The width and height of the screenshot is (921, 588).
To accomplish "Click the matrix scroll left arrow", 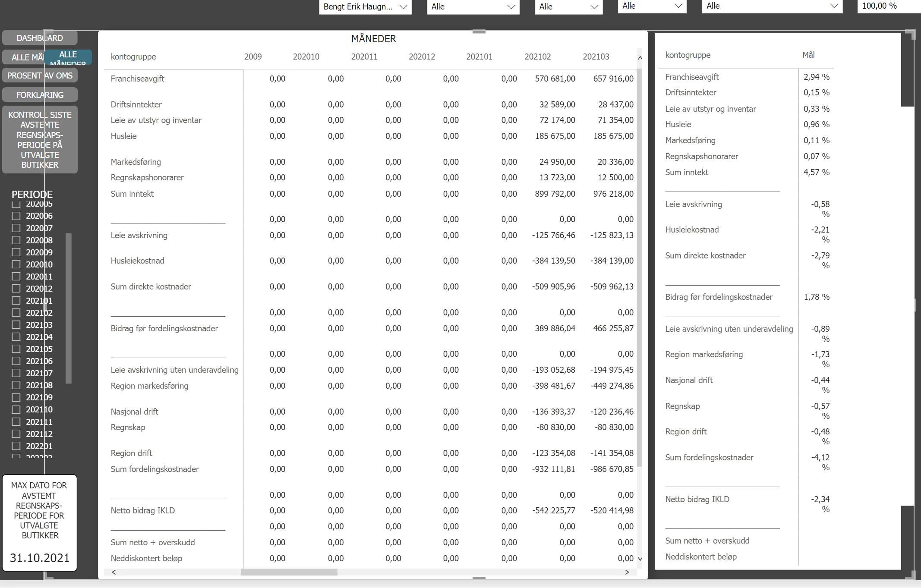I will coord(114,572).
